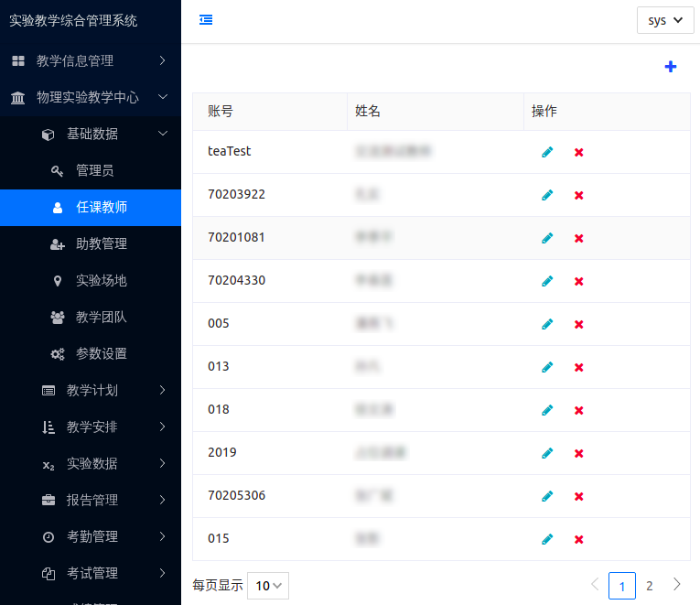Open the rows-per-page dropdown showing 10
This screenshot has height=605, width=700.
click(x=268, y=586)
